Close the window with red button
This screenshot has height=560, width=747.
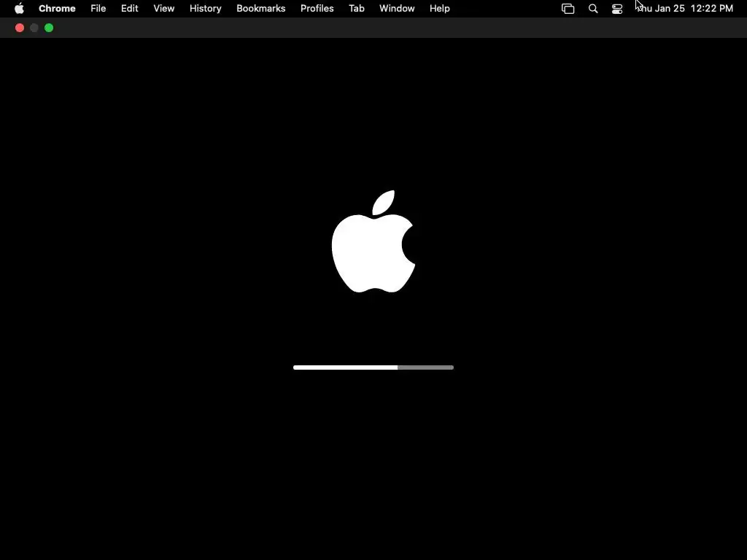coord(20,28)
